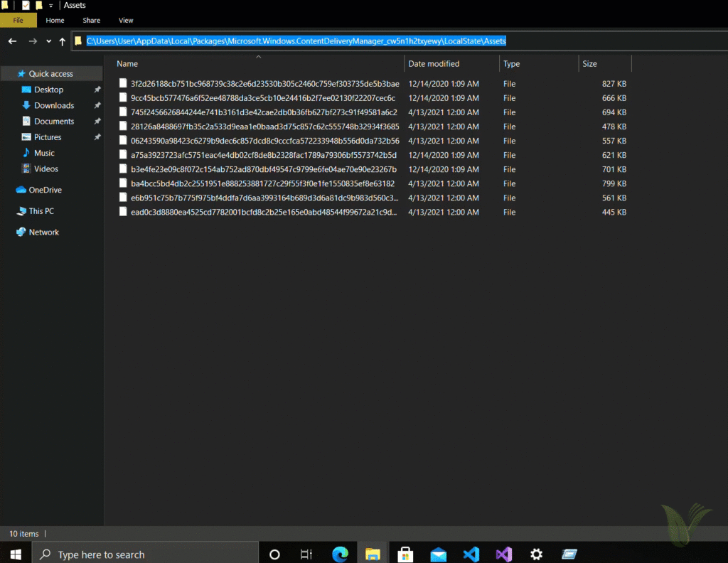Open Cortana circle on the taskbar
Viewport: 728px width, 563px height.
[x=274, y=554]
